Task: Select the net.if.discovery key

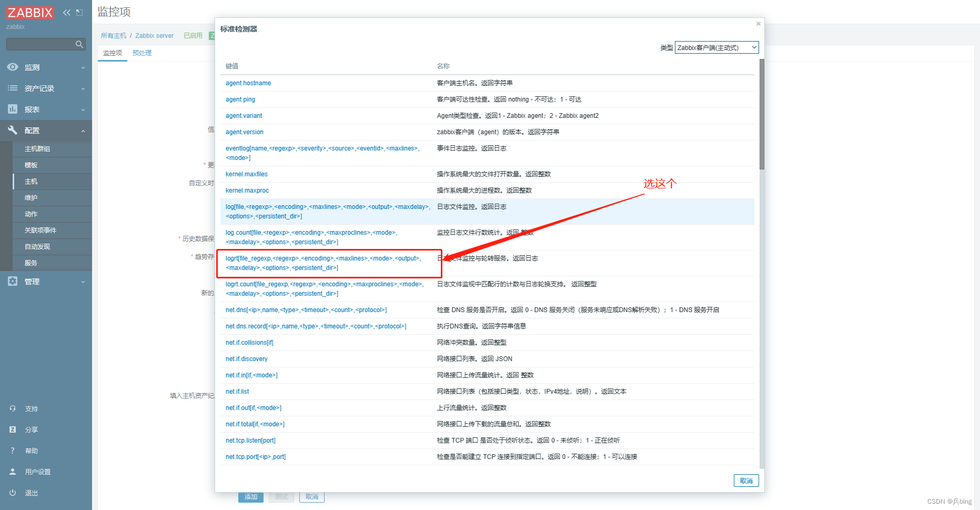Action: (247, 359)
